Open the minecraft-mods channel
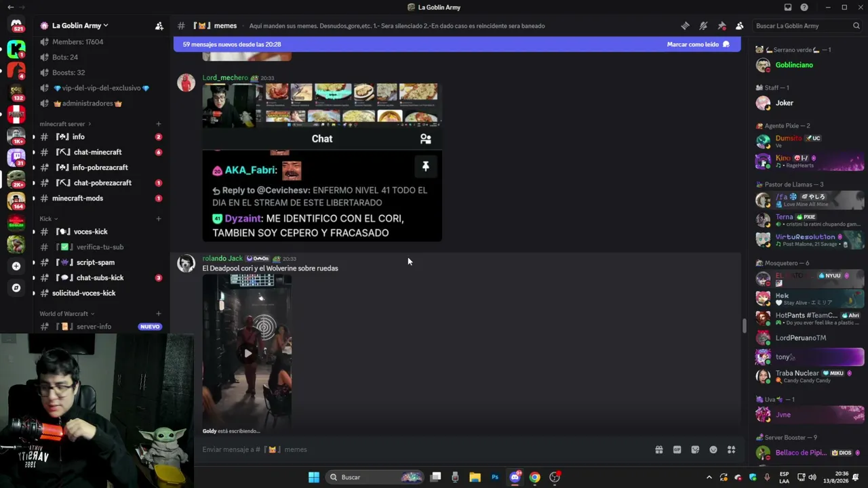Viewport: 868px width, 488px height. 100,199
